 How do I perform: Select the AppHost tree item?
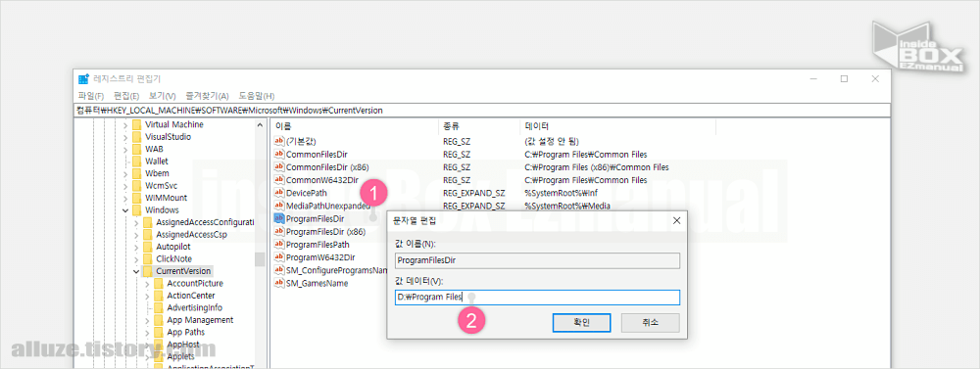[x=183, y=344]
